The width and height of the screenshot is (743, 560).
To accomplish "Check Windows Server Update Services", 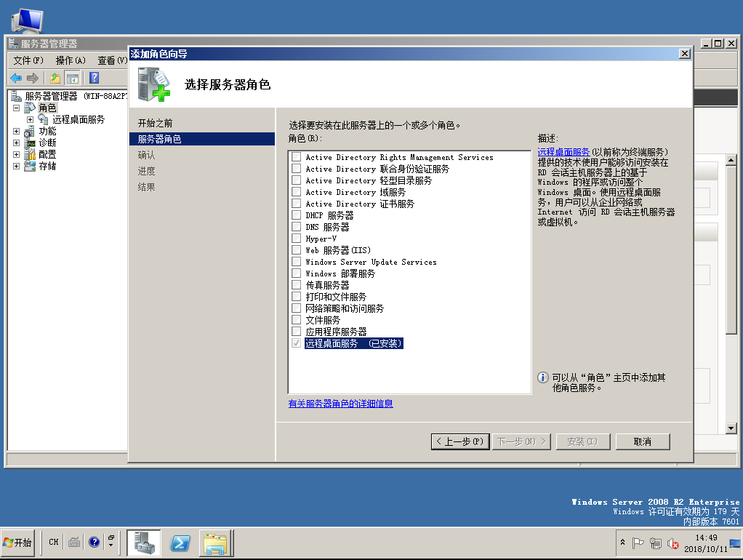I will (296, 261).
